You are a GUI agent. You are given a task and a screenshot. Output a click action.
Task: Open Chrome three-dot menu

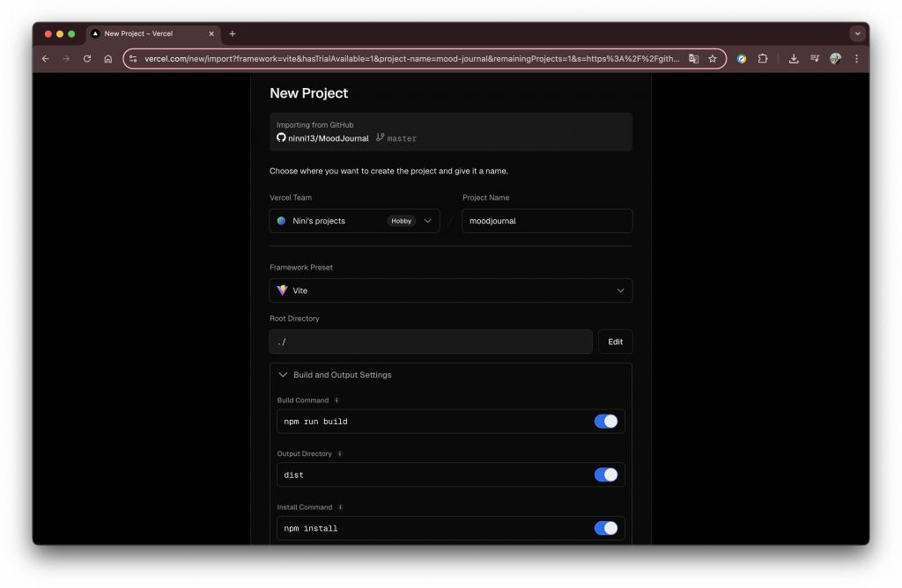coord(856,59)
